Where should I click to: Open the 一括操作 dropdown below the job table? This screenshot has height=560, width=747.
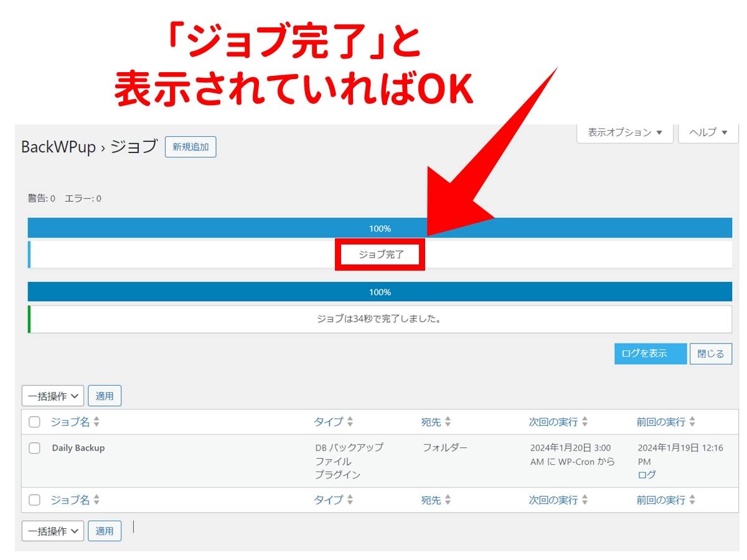[53, 531]
